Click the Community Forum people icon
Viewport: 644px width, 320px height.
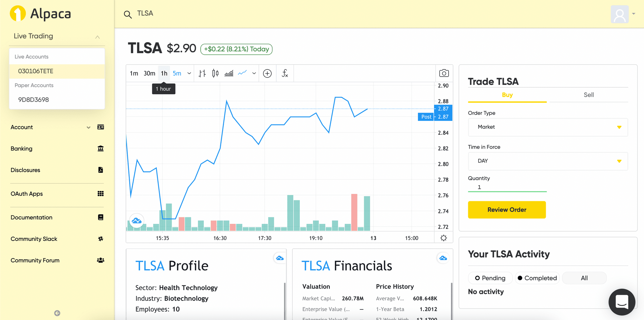tap(100, 260)
